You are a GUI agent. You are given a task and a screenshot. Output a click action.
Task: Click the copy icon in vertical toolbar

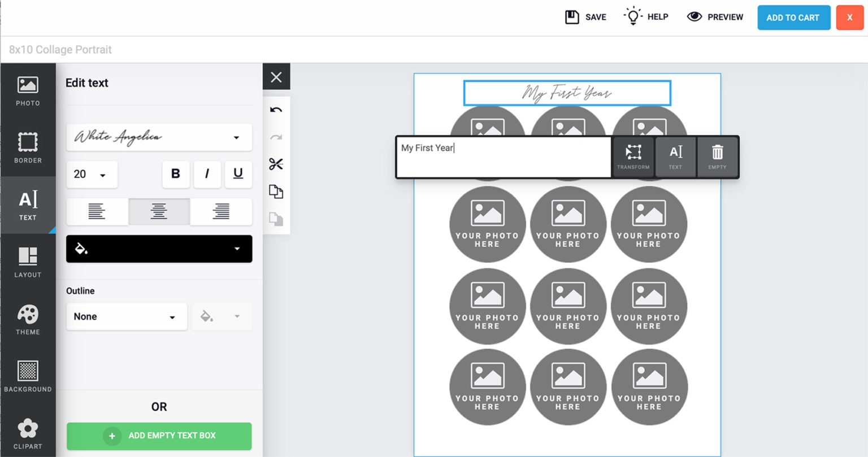276,192
